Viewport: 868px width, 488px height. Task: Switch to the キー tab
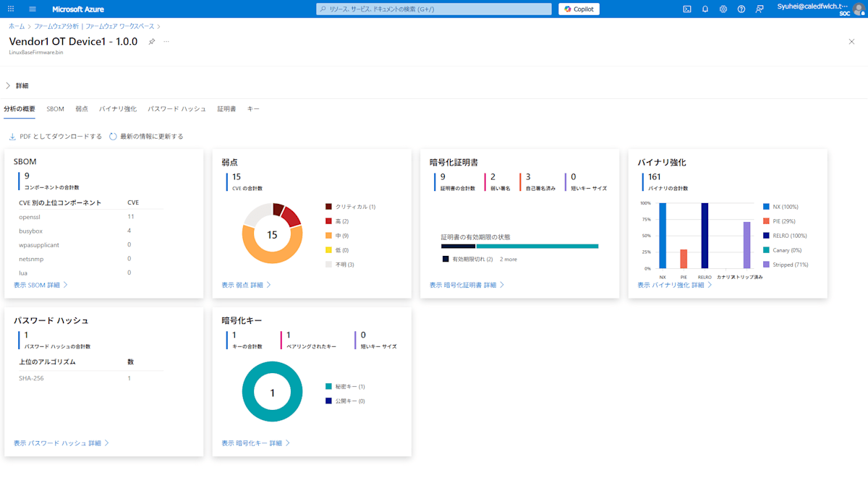[x=253, y=108]
